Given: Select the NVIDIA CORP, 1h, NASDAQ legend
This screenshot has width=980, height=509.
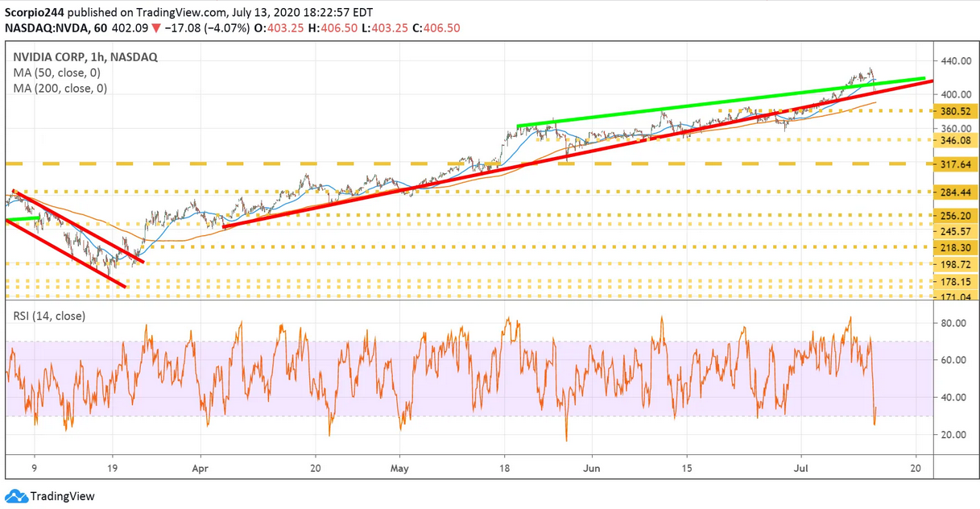Looking at the screenshot, I should [85, 57].
